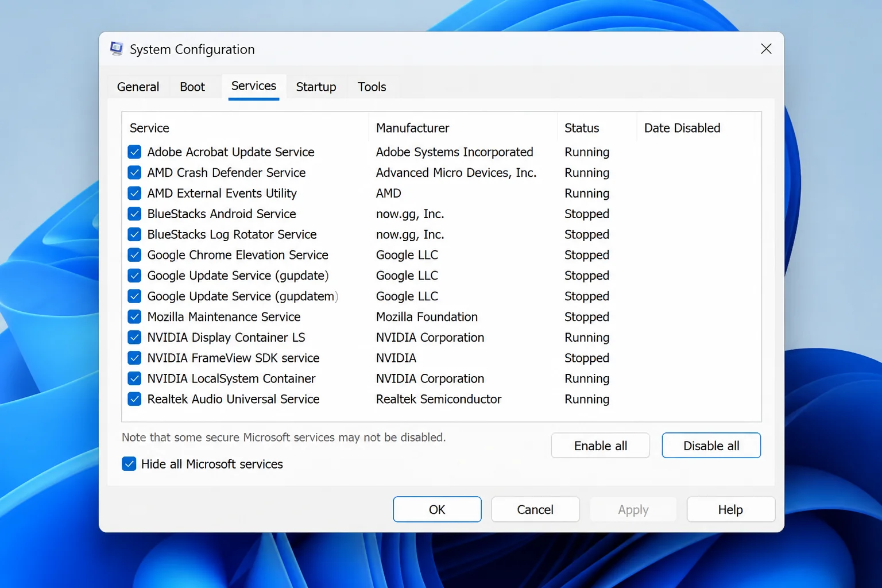882x588 pixels.
Task: Click the Cancel button
Action: click(535, 509)
